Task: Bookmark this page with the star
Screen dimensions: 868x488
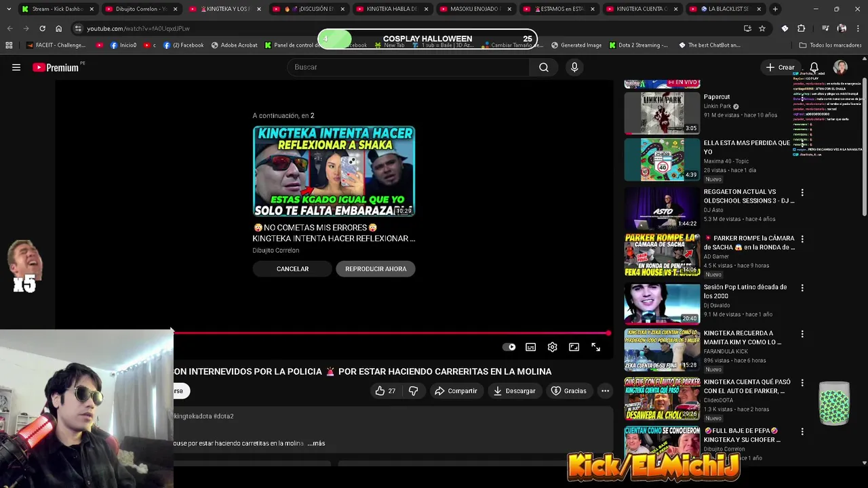Action: tap(762, 28)
